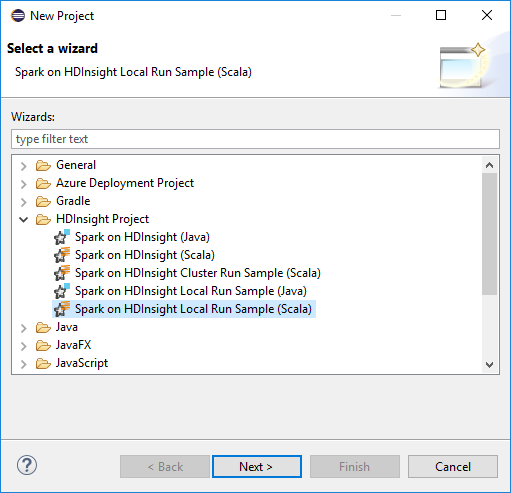Expand the Gradle category
This screenshot has height=493, width=511.
click(x=23, y=202)
